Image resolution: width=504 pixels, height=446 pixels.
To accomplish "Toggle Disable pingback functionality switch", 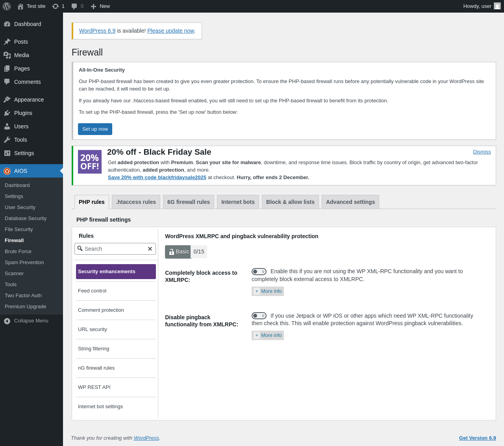I will 259,316.
